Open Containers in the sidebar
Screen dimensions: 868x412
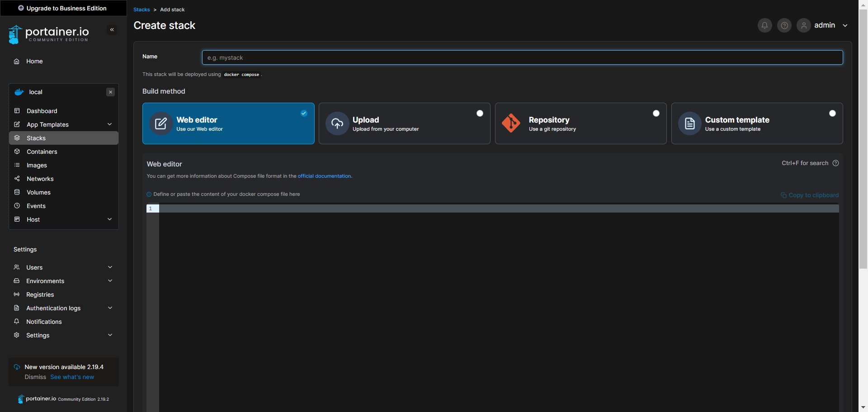click(42, 152)
